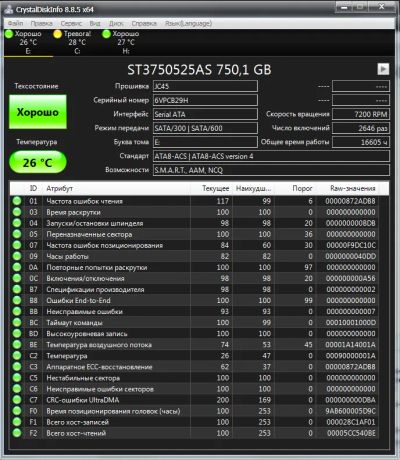The height and width of the screenshot is (460, 400).
Task: Click status circle for attribute C2
Action: coord(17,356)
